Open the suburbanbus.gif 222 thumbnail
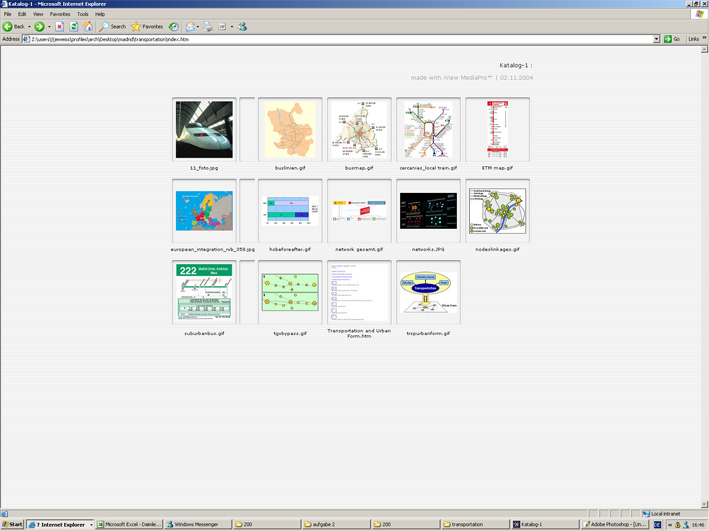 tap(204, 292)
